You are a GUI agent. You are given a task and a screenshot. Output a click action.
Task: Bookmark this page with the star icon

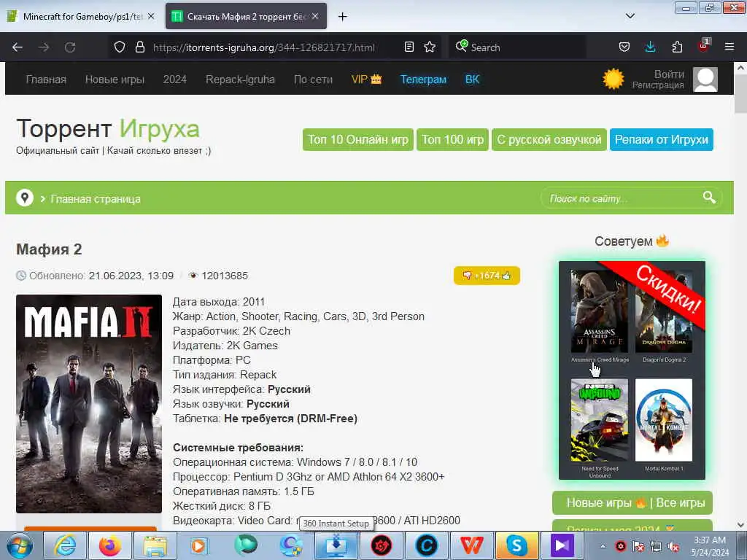430,47
